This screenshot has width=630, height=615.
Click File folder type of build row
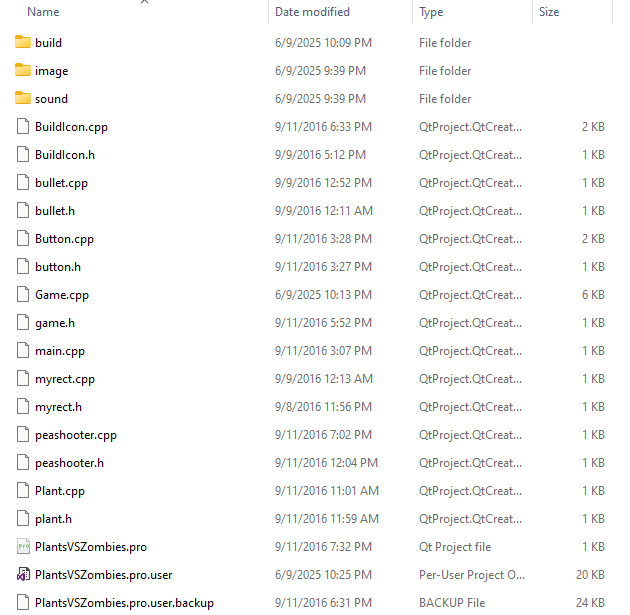(445, 43)
